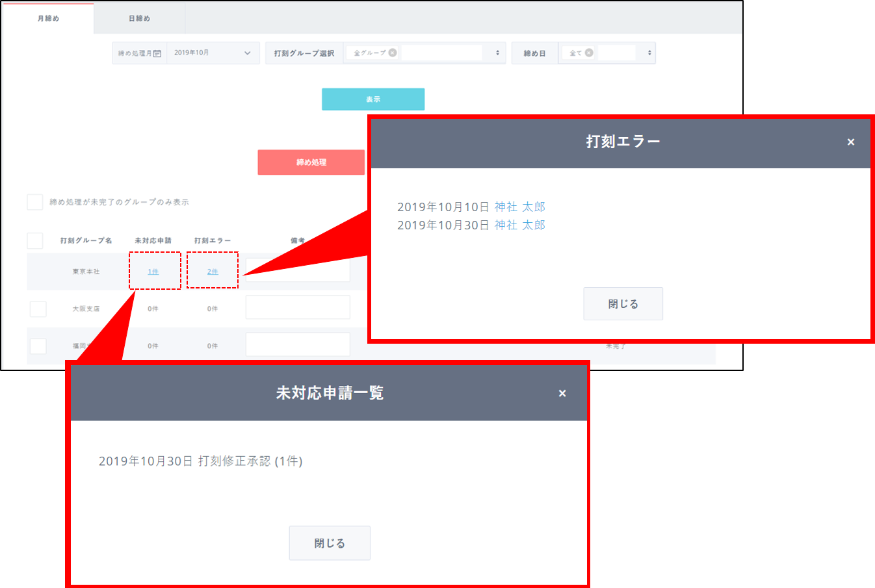Close the 打刻エラー dialog with the X icon
The height and width of the screenshot is (588, 875).
(850, 142)
